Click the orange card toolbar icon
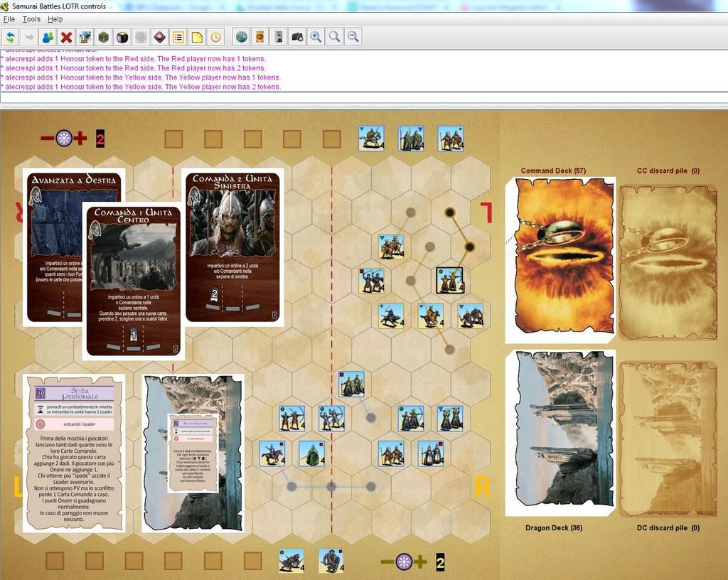The width and height of the screenshot is (728, 580). 260,37
